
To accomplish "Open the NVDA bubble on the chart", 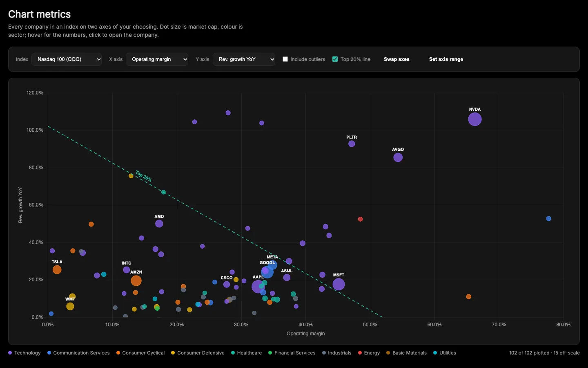I will coord(474,119).
